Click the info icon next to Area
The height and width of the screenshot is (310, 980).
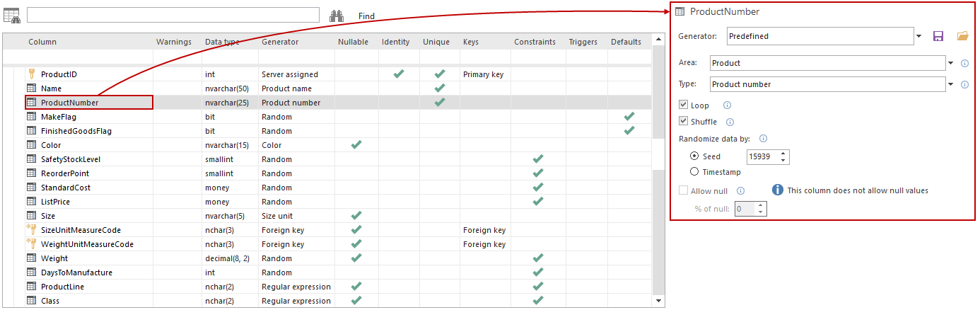(965, 64)
